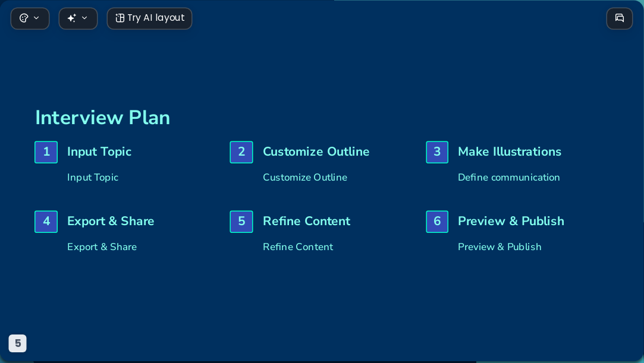Click the number 5 step box
Viewport: 644px width, 363px height.
coord(241,222)
